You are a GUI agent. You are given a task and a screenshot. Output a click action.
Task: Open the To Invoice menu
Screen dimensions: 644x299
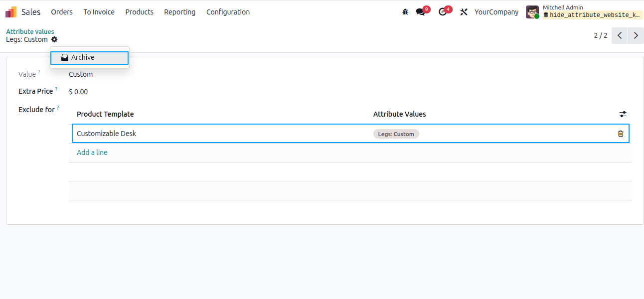tap(99, 12)
